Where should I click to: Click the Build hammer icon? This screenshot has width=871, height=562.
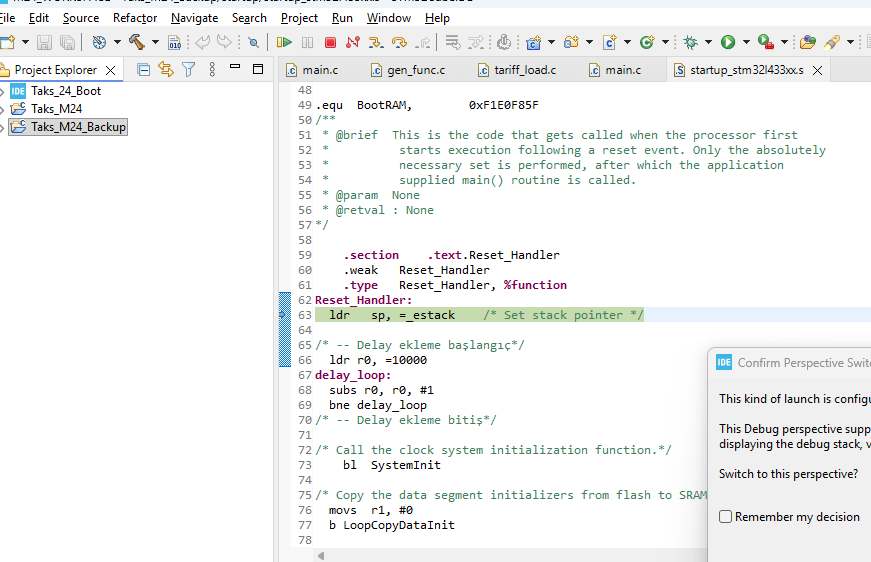(137, 42)
